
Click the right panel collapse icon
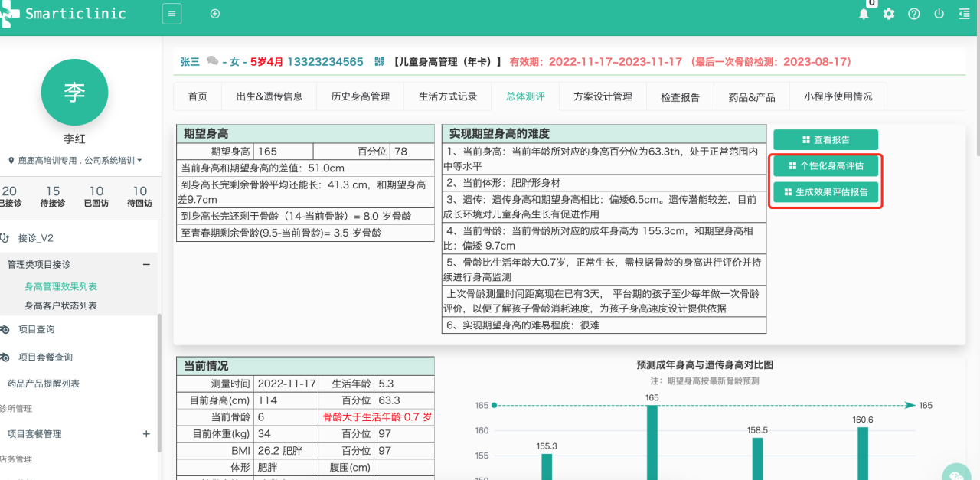(x=965, y=14)
